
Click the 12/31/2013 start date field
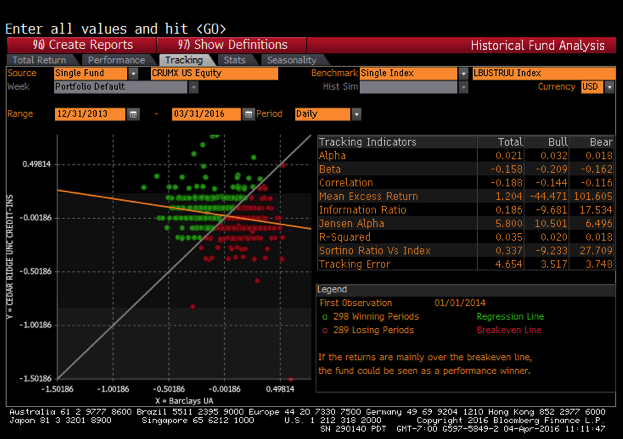(90, 114)
